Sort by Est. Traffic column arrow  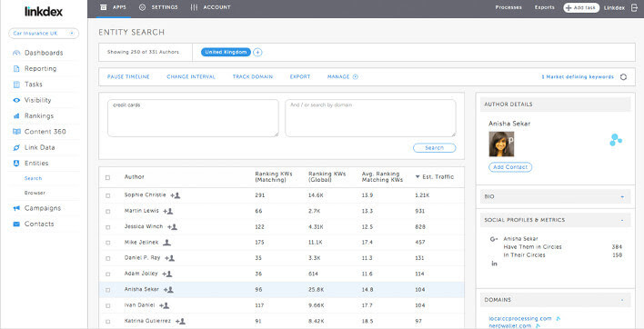click(418, 177)
